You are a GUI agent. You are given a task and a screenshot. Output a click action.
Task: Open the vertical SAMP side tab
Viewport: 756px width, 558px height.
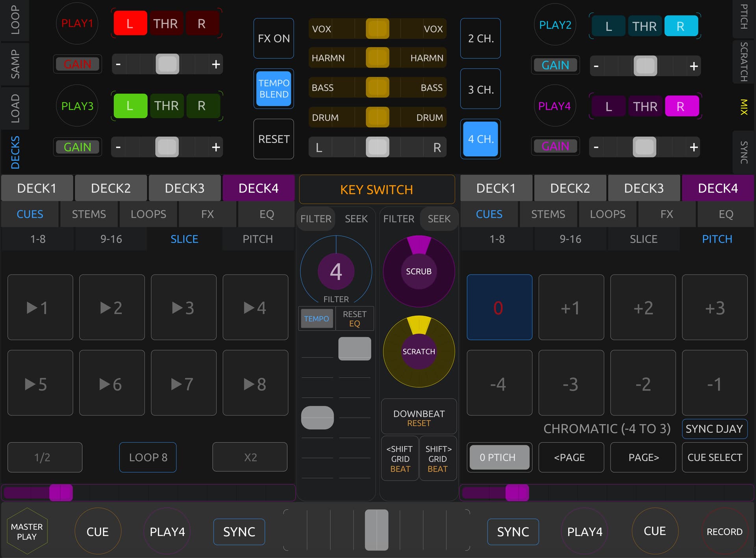click(x=15, y=64)
